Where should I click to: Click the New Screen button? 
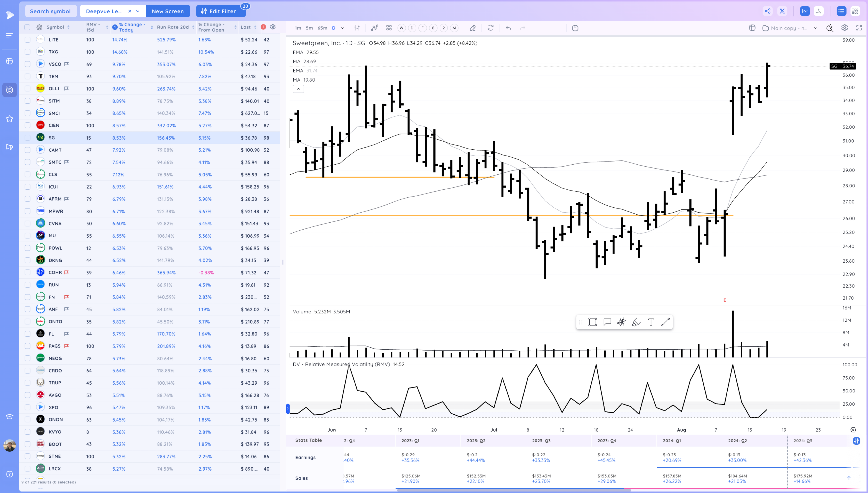[x=168, y=11]
